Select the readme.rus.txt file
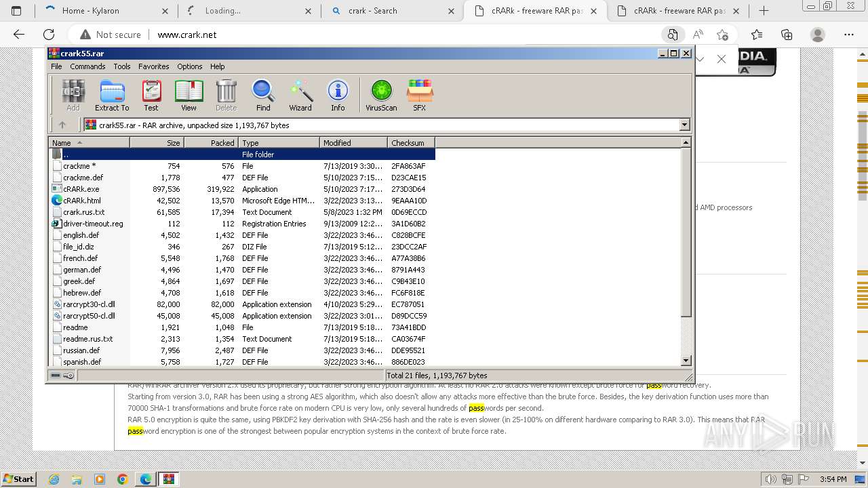Image resolution: width=868 pixels, height=488 pixels. click(x=242, y=339)
